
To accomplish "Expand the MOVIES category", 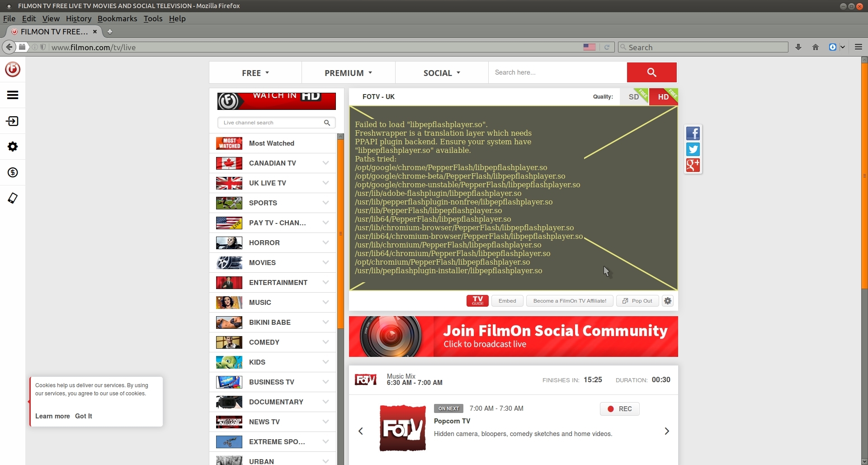I will pos(325,262).
